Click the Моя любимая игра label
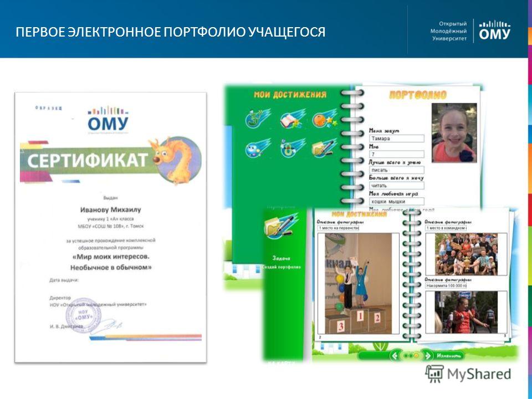This screenshot has height=399, width=532. point(393,193)
